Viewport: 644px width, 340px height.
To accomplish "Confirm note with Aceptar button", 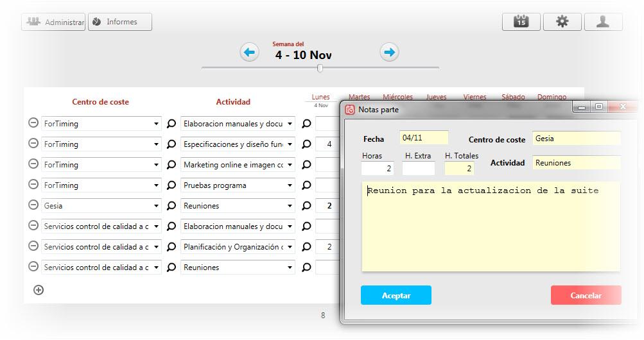I will coord(396,295).
